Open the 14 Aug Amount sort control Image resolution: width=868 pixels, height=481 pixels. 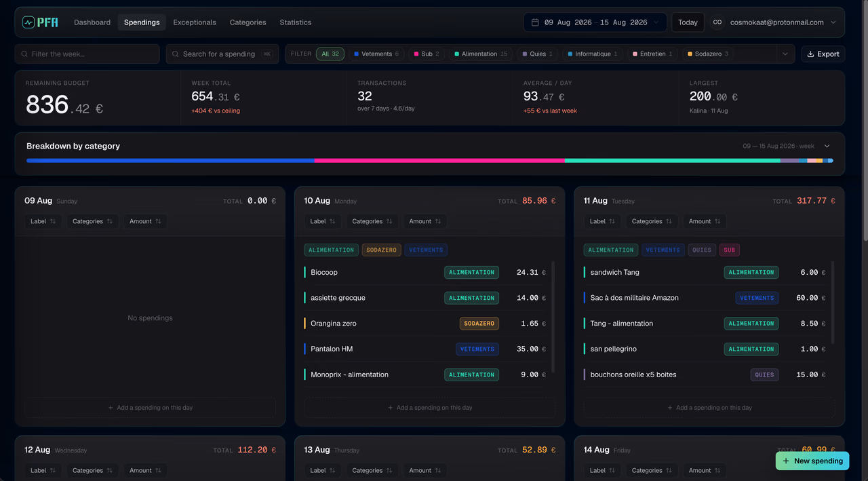click(704, 470)
